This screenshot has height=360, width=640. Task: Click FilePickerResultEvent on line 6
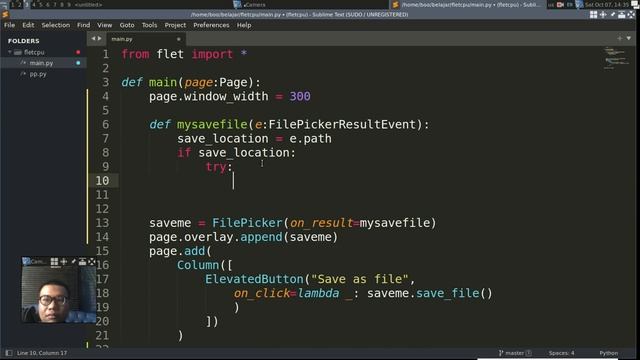coord(342,124)
